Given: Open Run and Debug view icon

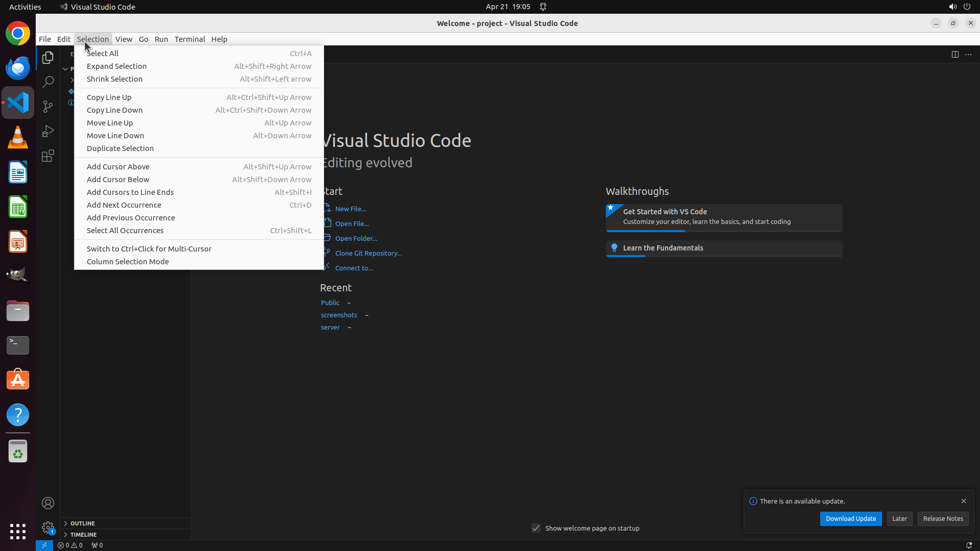Looking at the screenshot, I should click(48, 131).
